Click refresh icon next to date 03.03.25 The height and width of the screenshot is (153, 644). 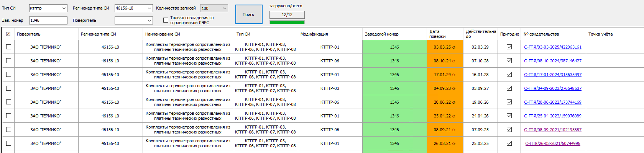pyautogui.click(x=454, y=47)
